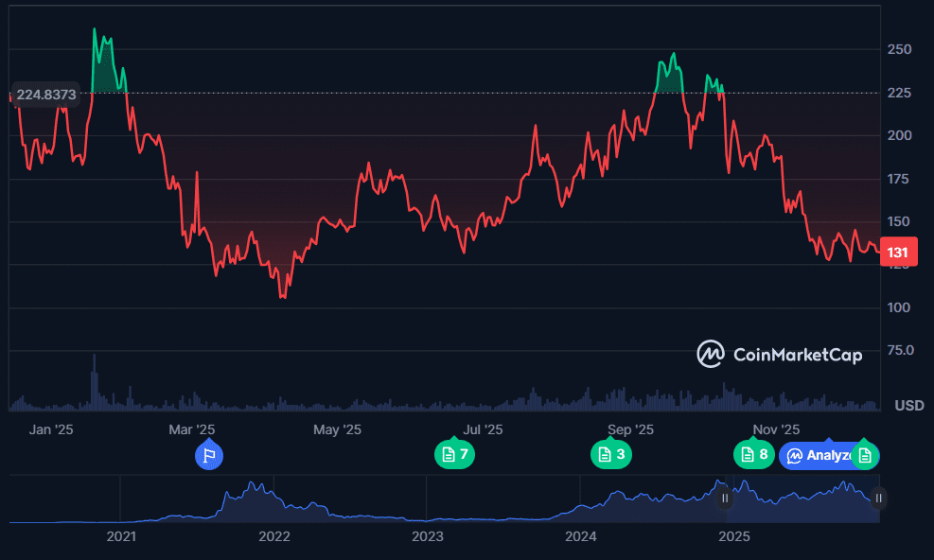
Task: Click the 2021 peak in navigator chart
Action: coord(253,485)
